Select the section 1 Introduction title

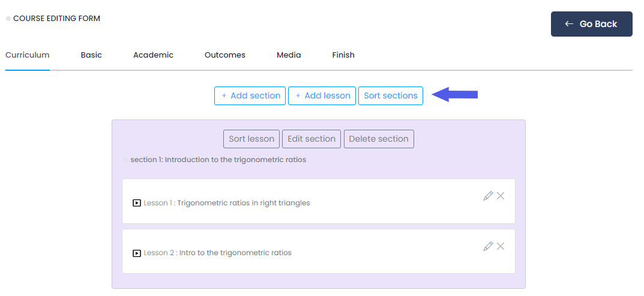pos(218,160)
